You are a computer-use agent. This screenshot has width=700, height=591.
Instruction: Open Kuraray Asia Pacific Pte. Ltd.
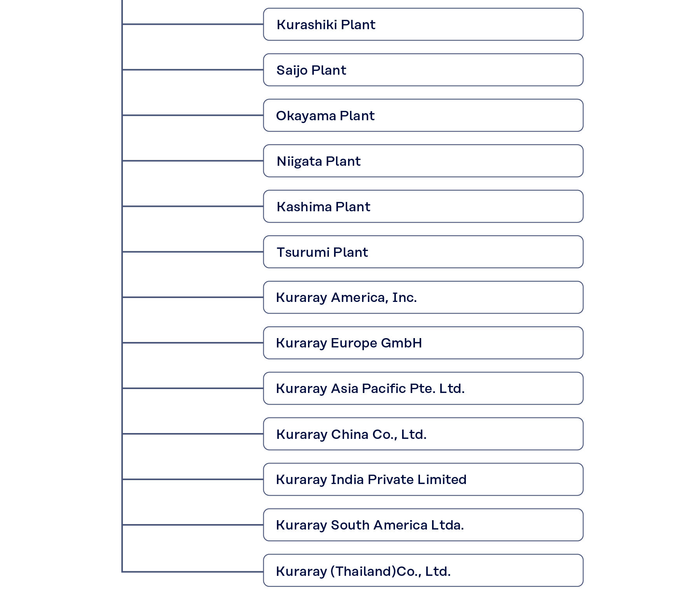[x=423, y=389]
